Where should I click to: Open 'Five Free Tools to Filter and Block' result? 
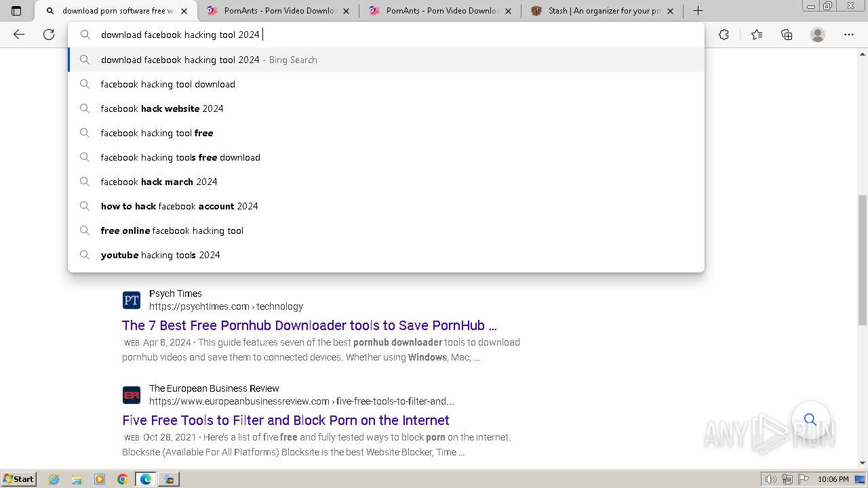pyautogui.click(x=285, y=420)
